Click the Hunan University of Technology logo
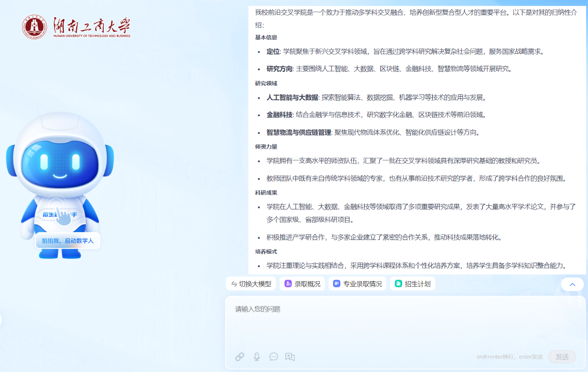The height and width of the screenshot is (372, 588). 76,27
